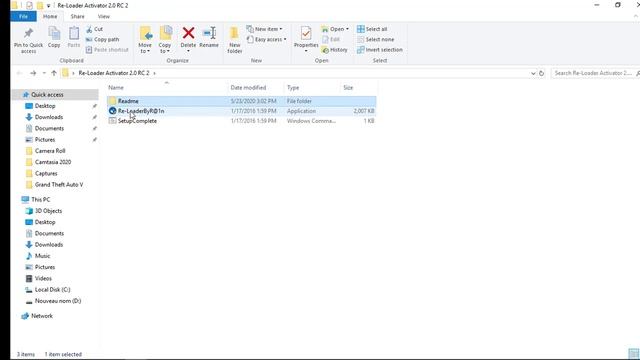640x360 pixels.
Task: Click the Paste ribbon icon
Action: (74, 37)
